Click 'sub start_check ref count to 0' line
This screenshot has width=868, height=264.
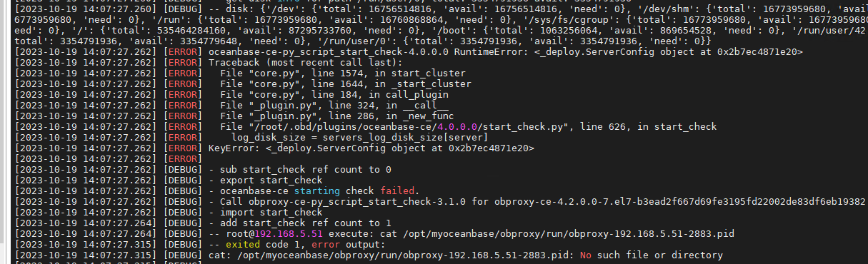[x=300, y=169]
